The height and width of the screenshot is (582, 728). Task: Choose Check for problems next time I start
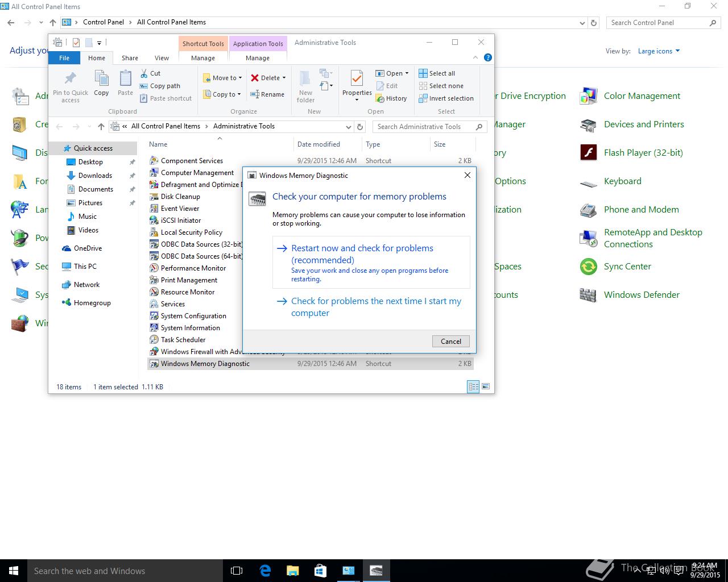pyautogui.click(x=371, y=307)
